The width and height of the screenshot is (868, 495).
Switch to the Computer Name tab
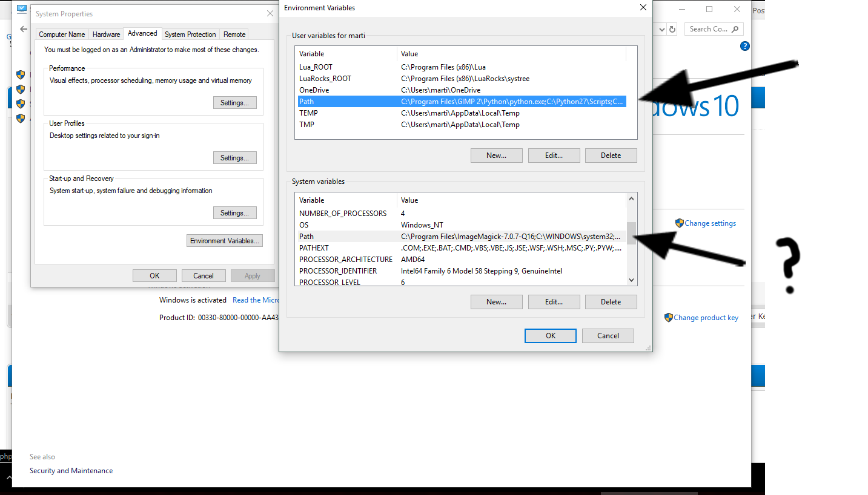[62, 34]
